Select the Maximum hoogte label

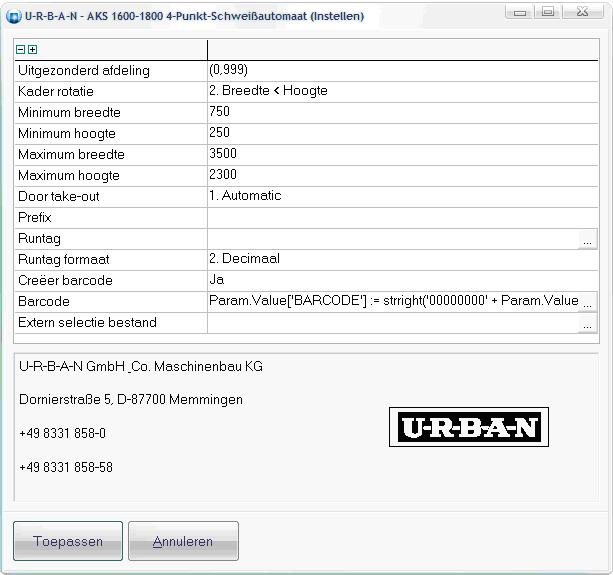69,176
